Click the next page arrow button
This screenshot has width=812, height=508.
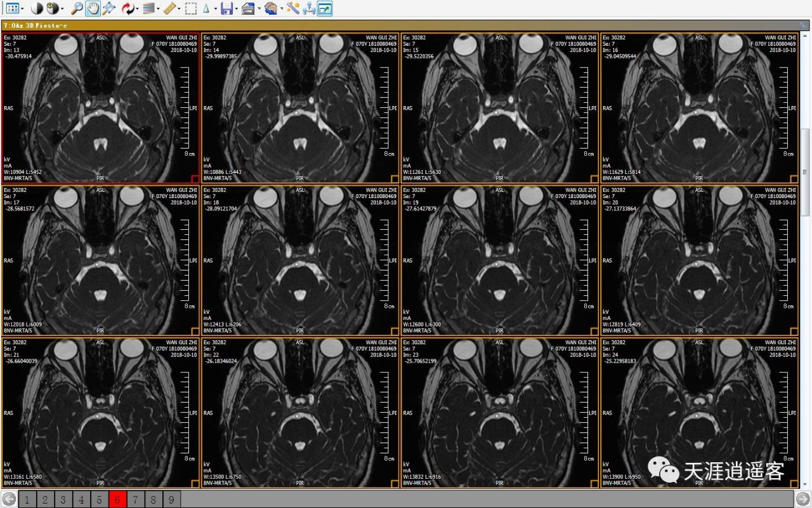802,499
